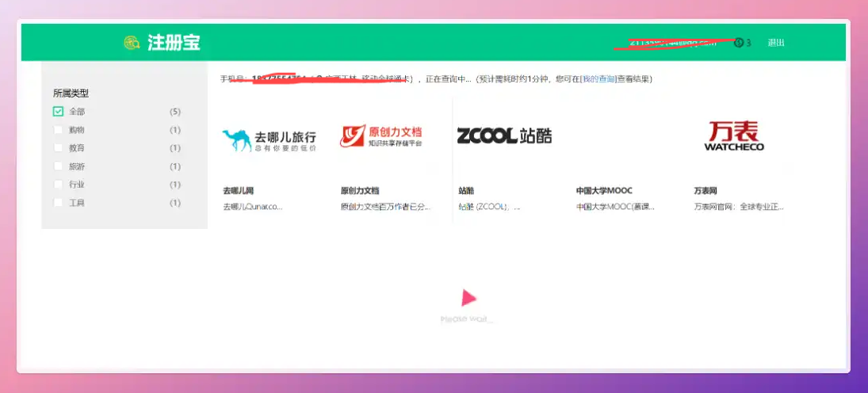
Task: Check the 购物 category checkbox
Action: click(x=58, y=129)
